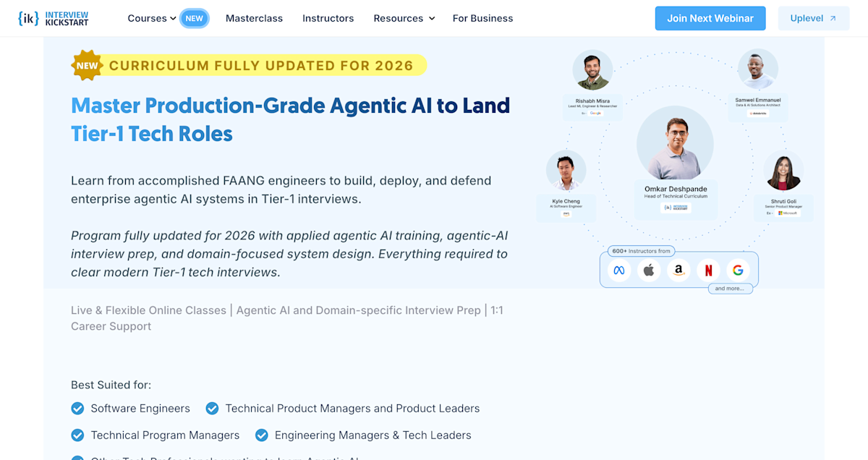Click the Netflix logo icon

tap(708, 270)
